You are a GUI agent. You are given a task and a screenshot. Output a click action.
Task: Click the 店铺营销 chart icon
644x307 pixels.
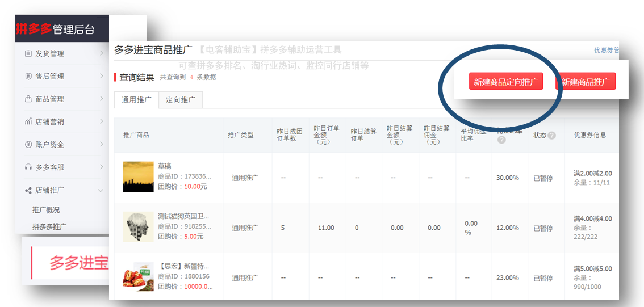[x=28, y=121]
